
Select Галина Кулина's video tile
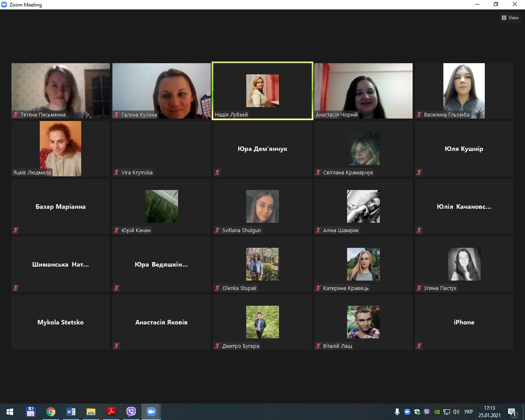(162, 91)
